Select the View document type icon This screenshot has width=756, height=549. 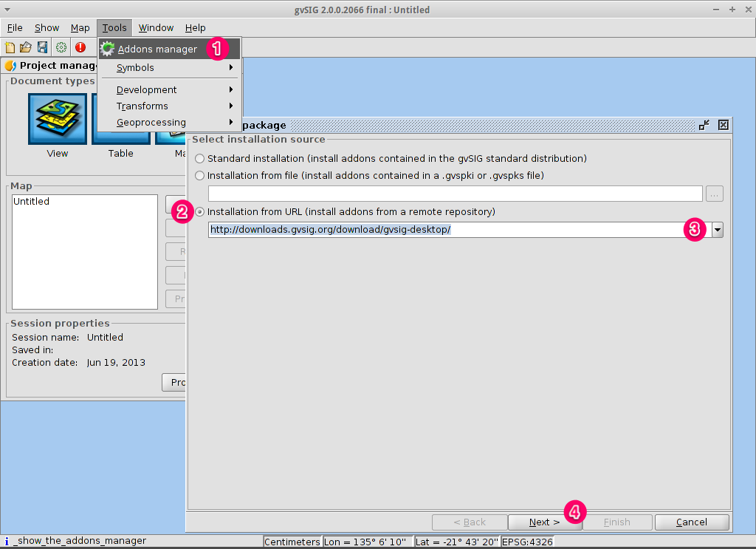point(58,119)
